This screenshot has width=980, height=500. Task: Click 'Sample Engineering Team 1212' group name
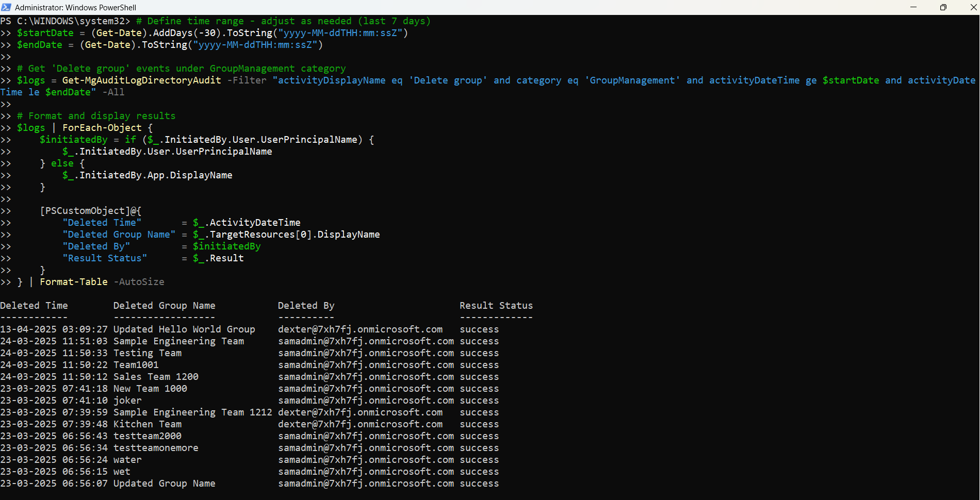pyautogui.click(x=192, y=412)
